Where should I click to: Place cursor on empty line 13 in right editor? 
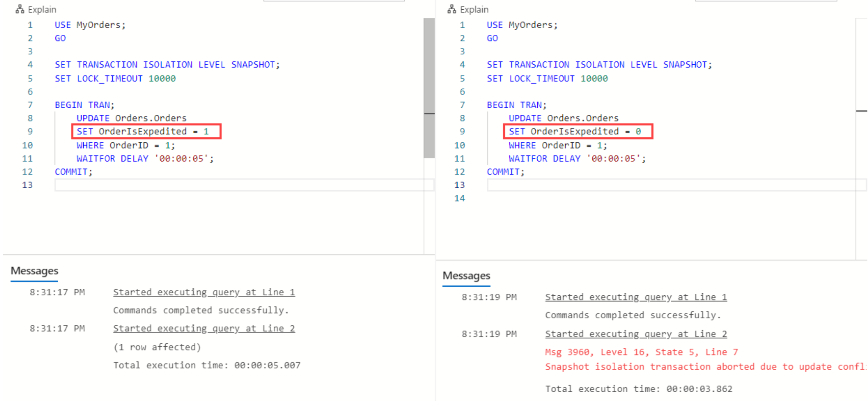[x=676, y=185]
